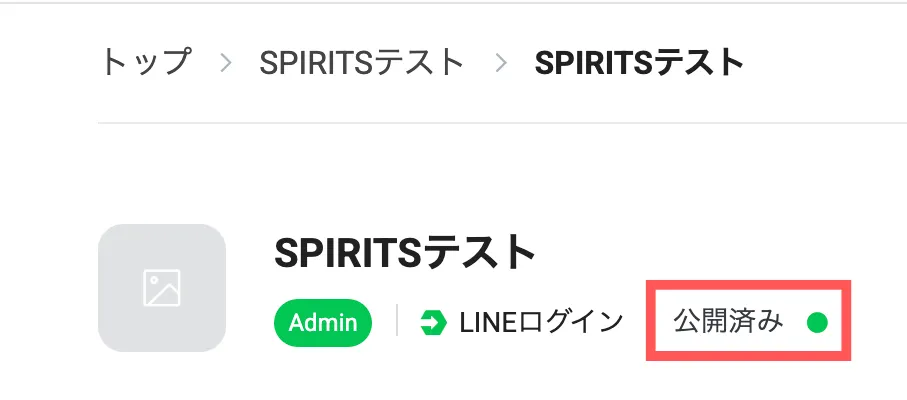907x400 pixels.
Task: Click the gray channel icon placeholder
Action: coord(162,288)
